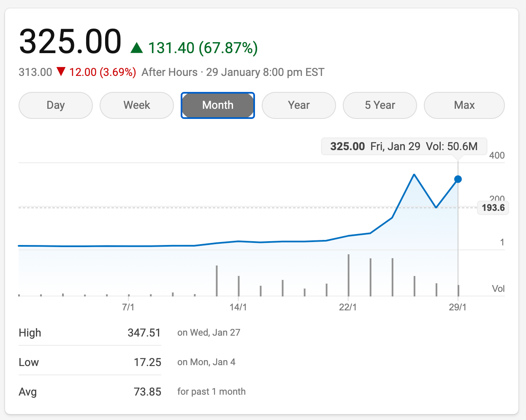Click the red down-arrow after-hours icon
Screen dimensions: 526x420
coord(61,72)
